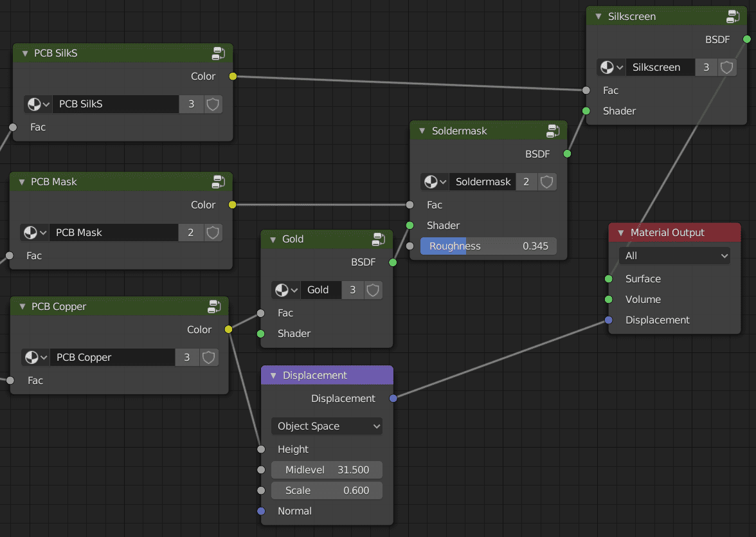756x537 pixels.
Task: Collapse the PCB Mask node
Action: click(22, 182)
